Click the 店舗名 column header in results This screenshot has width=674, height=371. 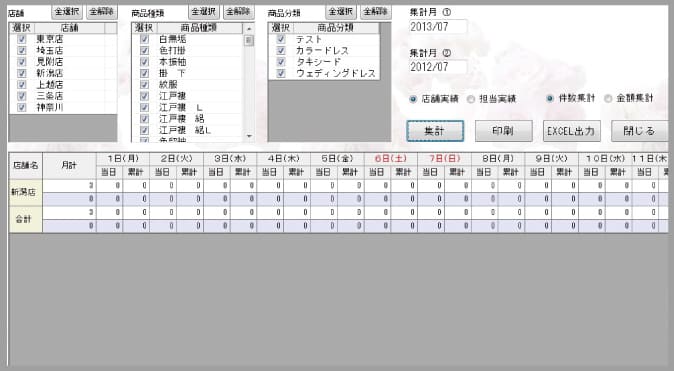pyautogui.click(x=26, y=166)
